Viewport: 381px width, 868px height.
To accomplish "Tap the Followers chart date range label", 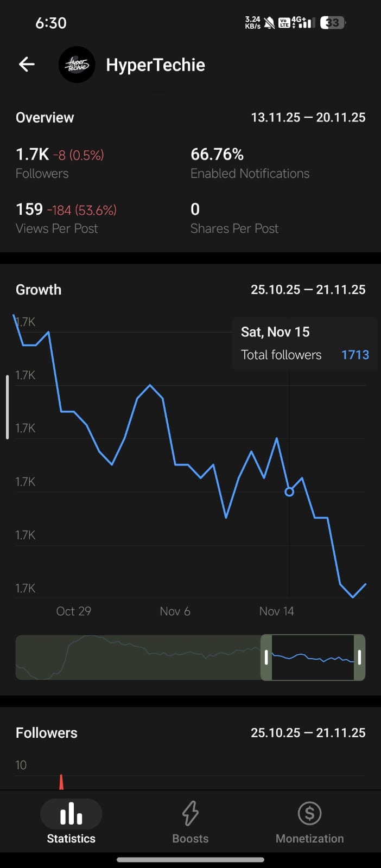I will tap(308, 733).
